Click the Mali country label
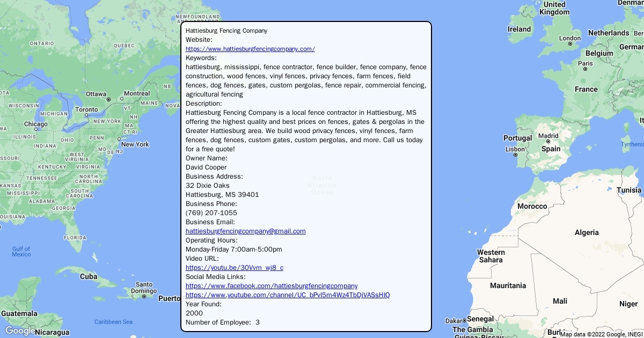The image size is (644, 338). click(x=560, y=301)
